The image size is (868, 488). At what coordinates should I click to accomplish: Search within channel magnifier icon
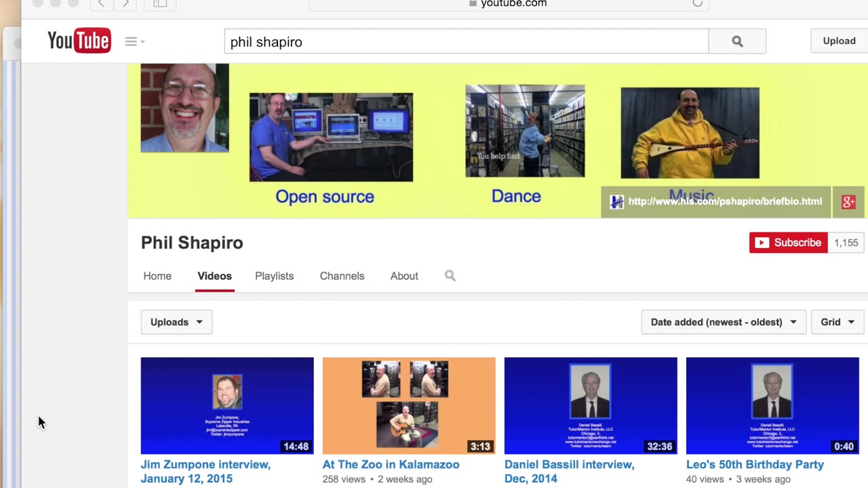pos(450,276)
